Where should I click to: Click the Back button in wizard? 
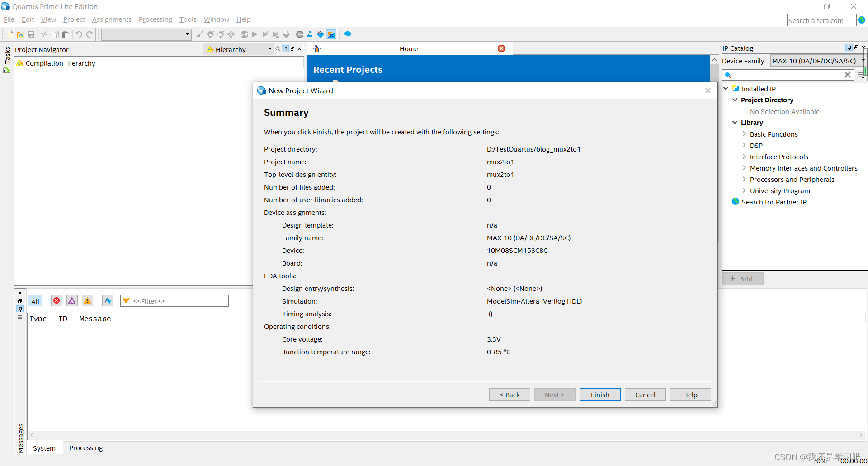[x=509, y=395]
